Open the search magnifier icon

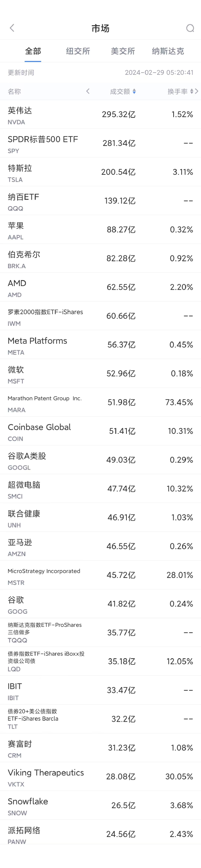click(190, 28)
